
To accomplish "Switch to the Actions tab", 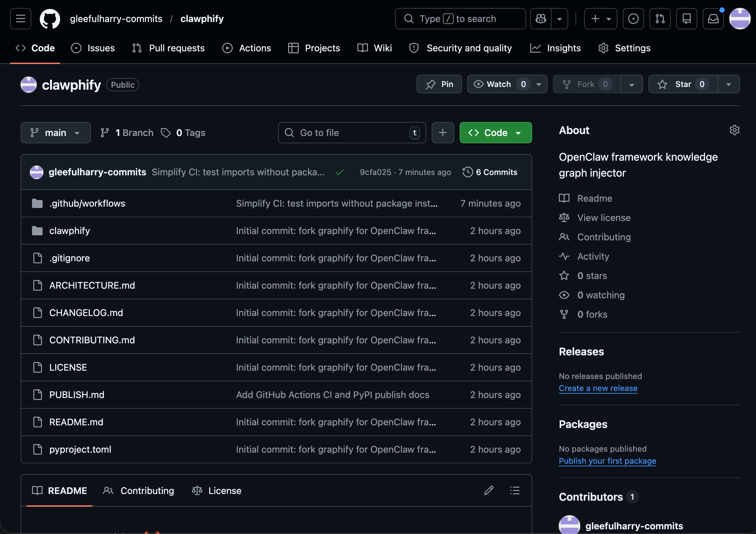I will click(247, 48).
